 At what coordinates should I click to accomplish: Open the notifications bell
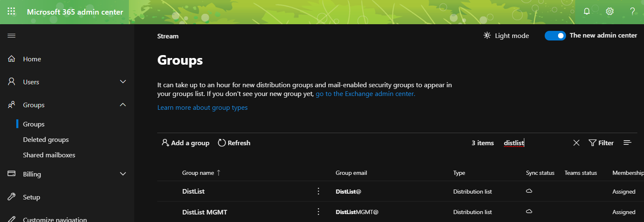coord(586,12)
